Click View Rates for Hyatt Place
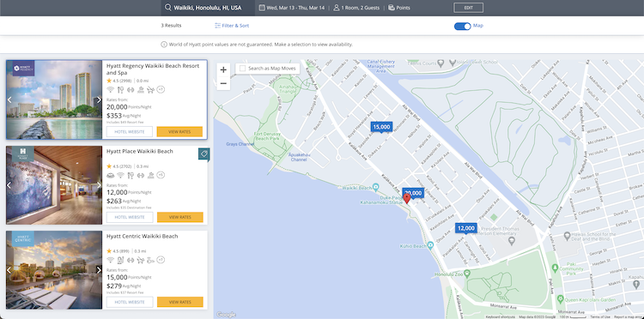644x319 pixels. [x=180, y=217]
